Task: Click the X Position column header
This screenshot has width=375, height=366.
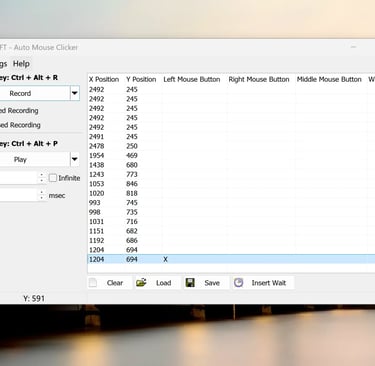Action: (104, 79)
